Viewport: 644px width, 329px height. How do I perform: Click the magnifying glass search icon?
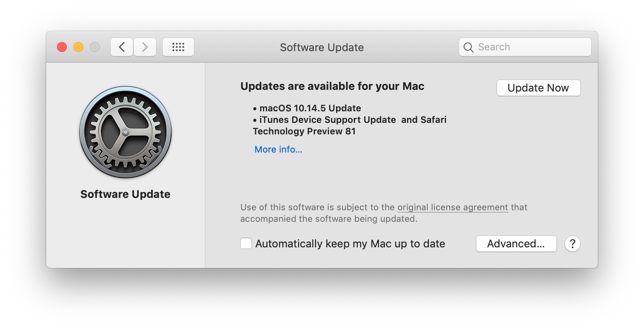click(468, 47)
